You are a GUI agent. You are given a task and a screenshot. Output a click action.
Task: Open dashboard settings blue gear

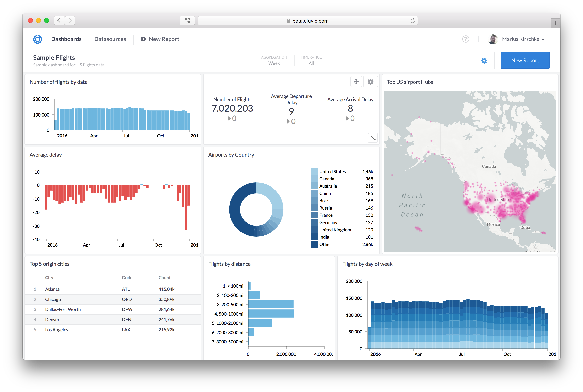(x=484, y=60)
